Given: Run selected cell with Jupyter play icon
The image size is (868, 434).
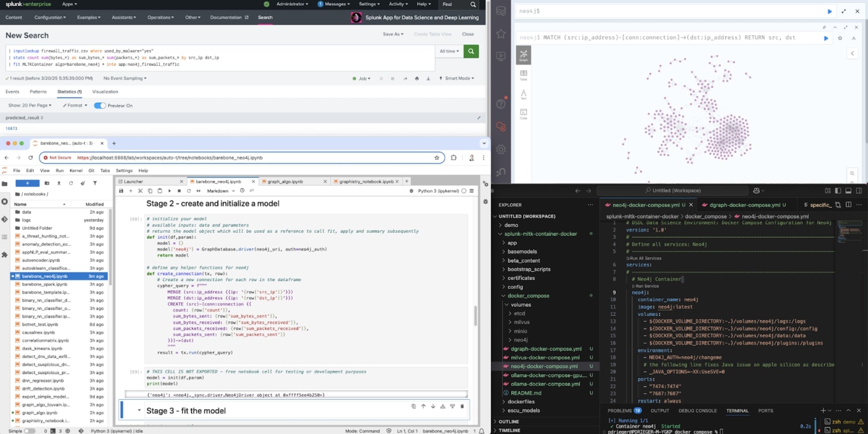Looking at the screenshot, I should [169, 191].
